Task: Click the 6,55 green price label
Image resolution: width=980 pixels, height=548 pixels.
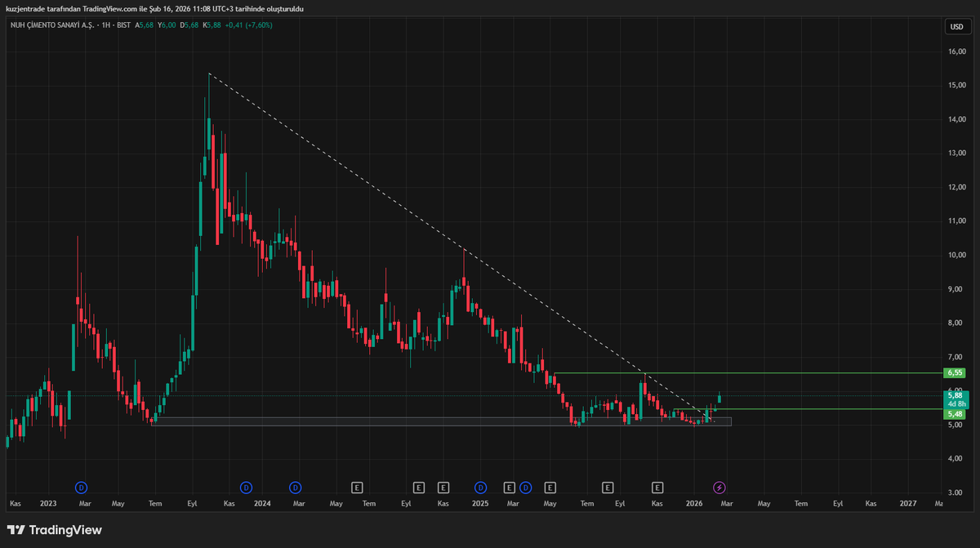Action: [955, 372]
